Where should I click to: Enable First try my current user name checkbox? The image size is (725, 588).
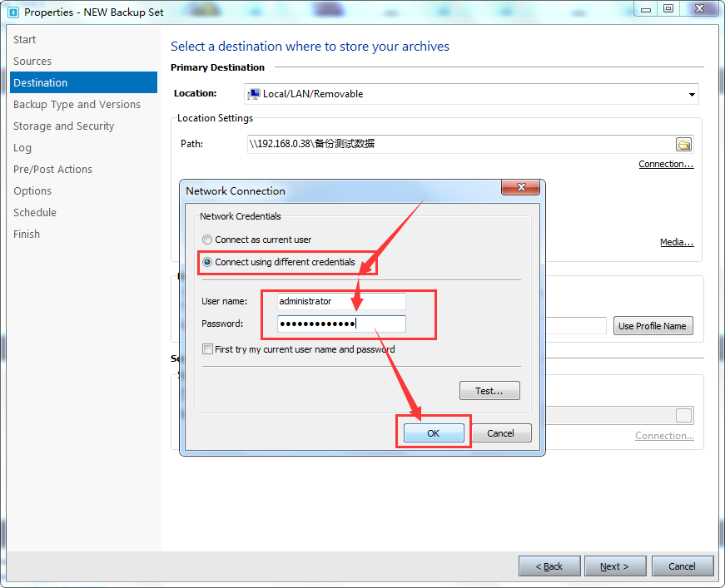pyautogui.click(x=208, y=349)
